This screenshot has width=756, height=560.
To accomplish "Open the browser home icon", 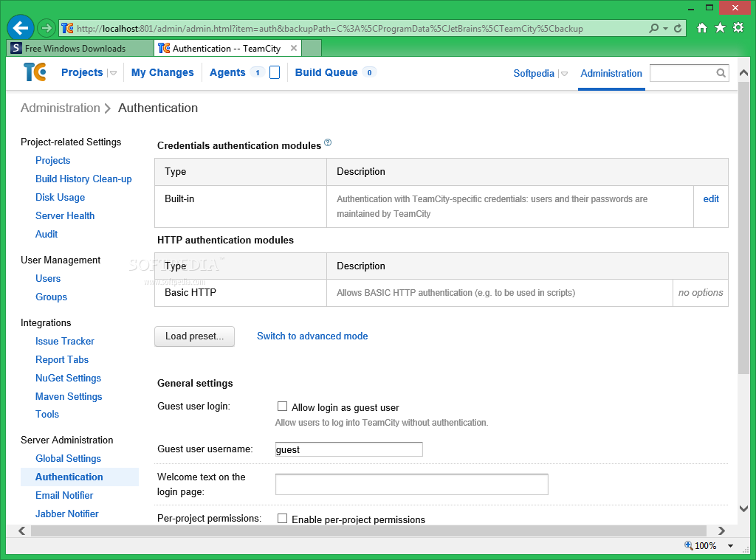I will [702, 28].
